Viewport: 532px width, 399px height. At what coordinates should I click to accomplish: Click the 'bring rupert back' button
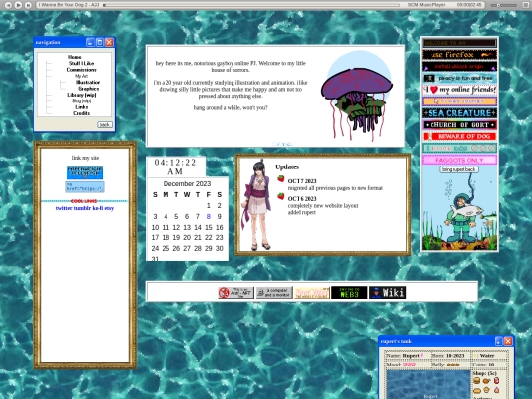[x=459, y=169]
